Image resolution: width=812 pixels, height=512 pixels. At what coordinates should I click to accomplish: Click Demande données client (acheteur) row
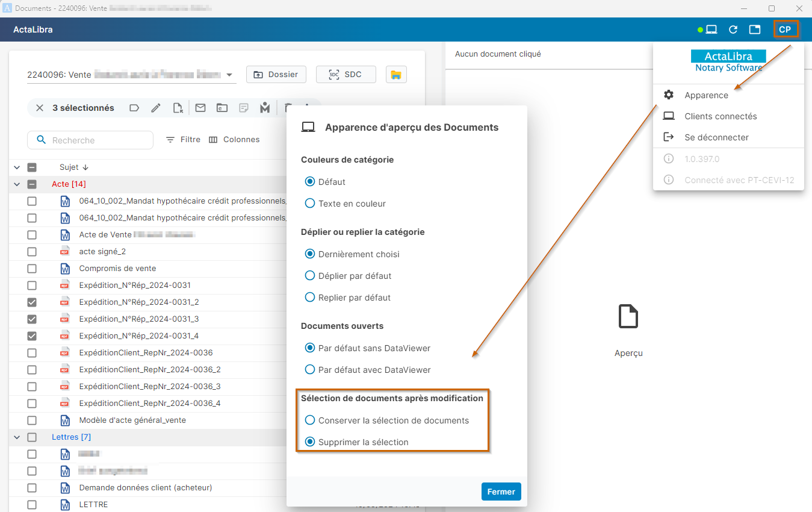pyautogui.click(x=146, y=488)
